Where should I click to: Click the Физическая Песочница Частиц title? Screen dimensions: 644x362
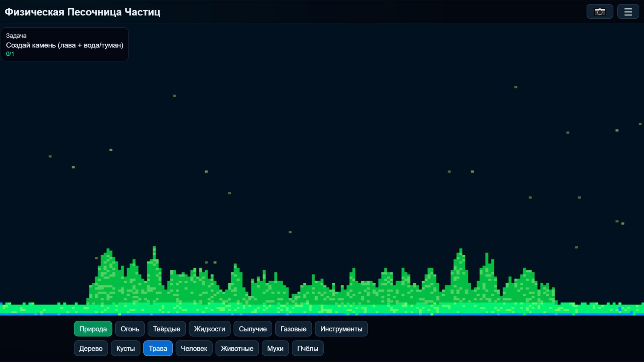pos(83,12)
